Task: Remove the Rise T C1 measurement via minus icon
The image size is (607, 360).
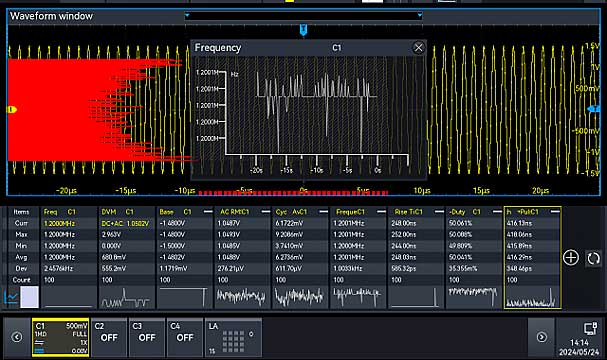Action: click(x=439, y=211)
